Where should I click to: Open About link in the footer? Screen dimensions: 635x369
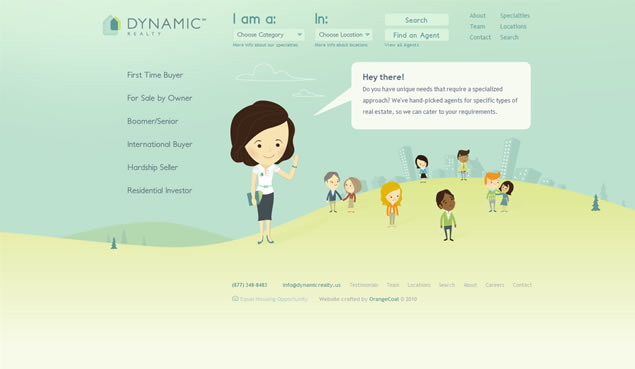coord(470,285)
